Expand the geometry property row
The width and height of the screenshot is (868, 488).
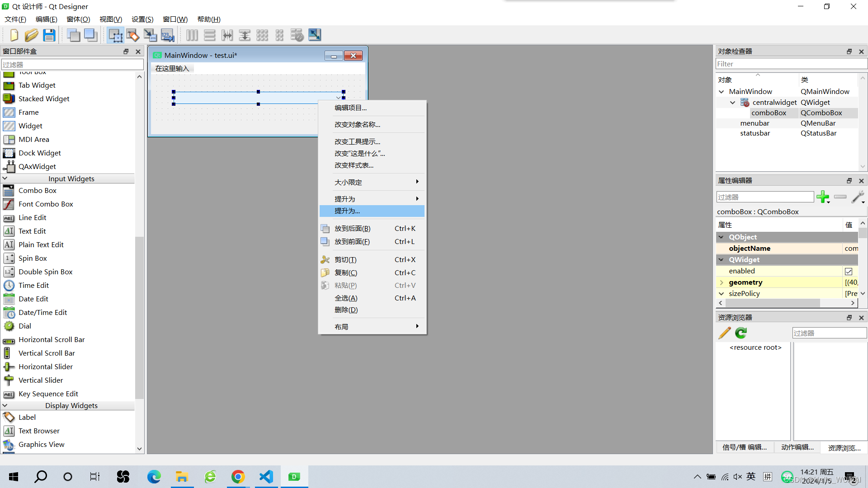(722, 282)
